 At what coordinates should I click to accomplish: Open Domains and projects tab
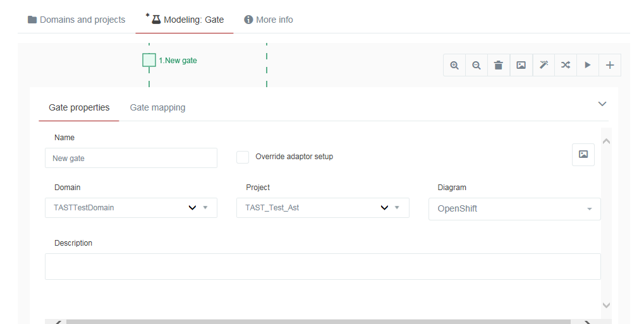76,20
